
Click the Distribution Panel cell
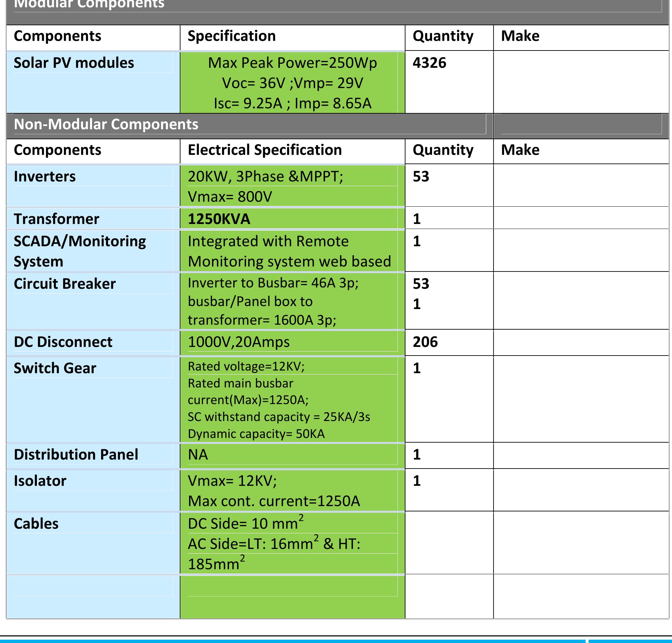point(76,455)
